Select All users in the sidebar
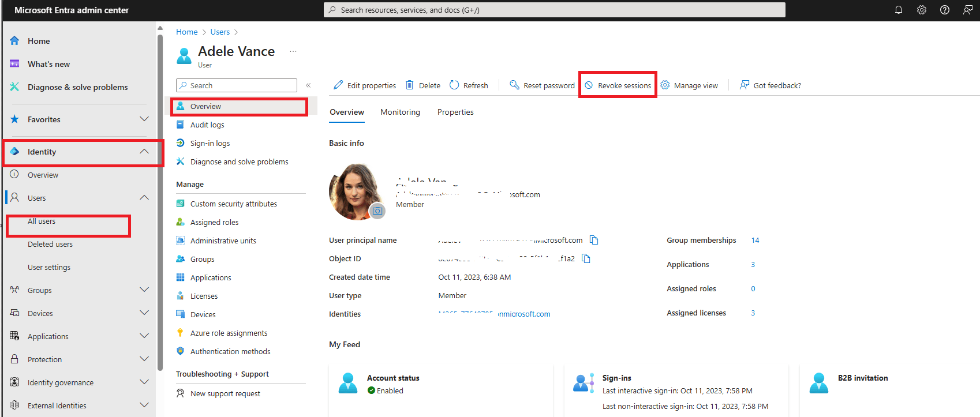980x417 pixels. click(42, 221)
